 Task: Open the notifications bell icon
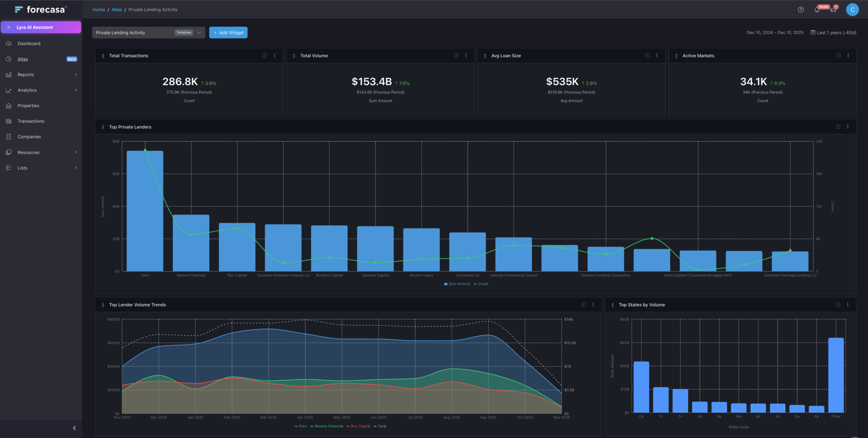click(817, 10)
